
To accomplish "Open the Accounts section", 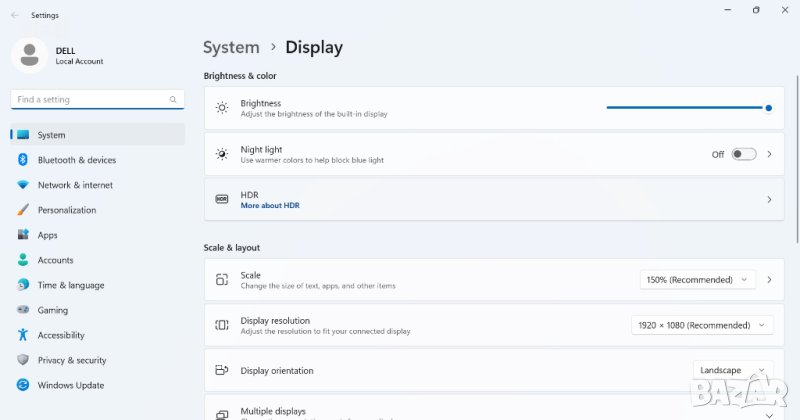I will pyautogui.click(x=55, y=260).
